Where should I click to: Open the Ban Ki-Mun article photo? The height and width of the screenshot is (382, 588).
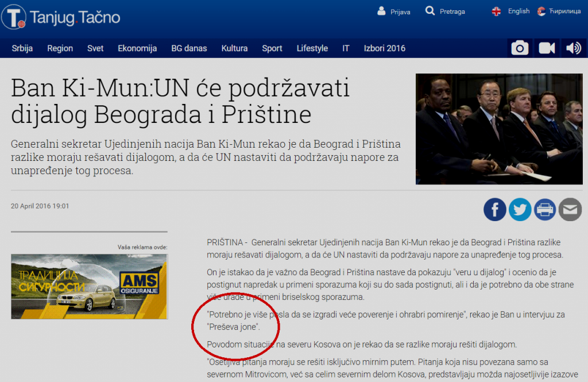(x=498, y=129)
